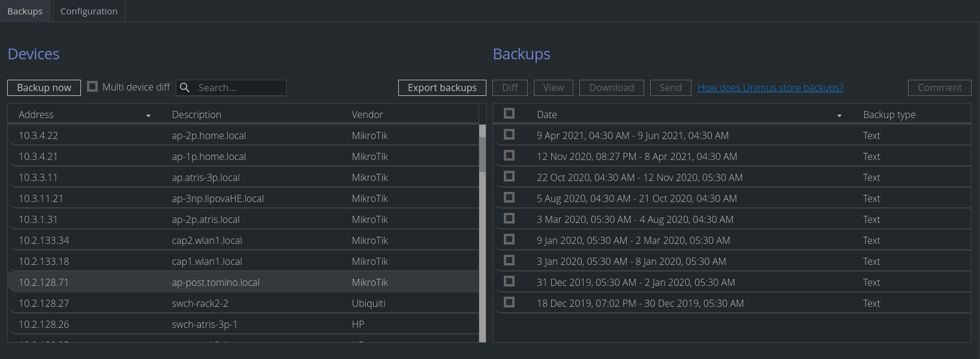The width and height of the screenshot is (980, 359).
Task: Select device ap-1p.home.local
Action: [x=243, y=156]
